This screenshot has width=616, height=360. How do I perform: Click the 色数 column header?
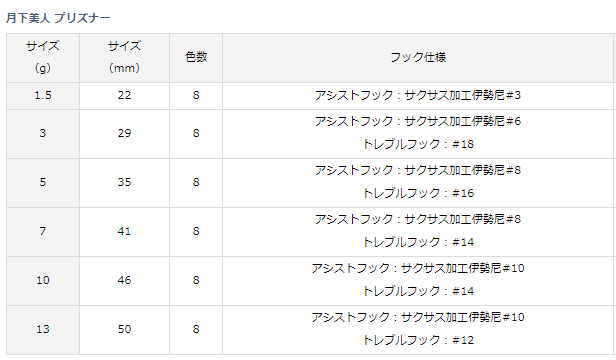pos(196,58)
